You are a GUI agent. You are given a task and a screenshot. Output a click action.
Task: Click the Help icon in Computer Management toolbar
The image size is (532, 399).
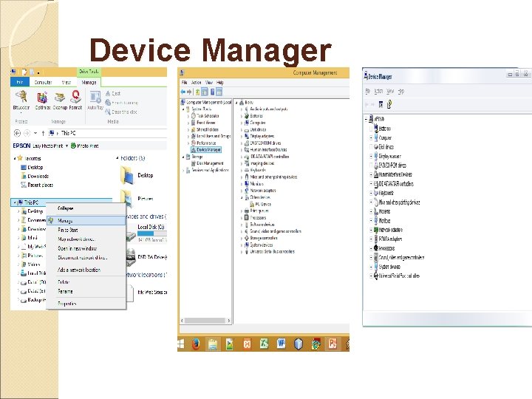[212, 92]
